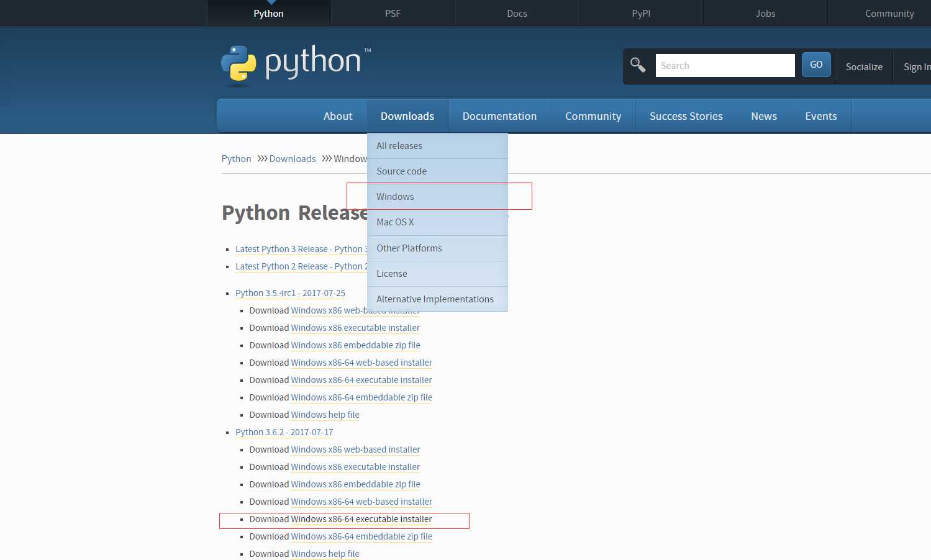The width and height of the screenshot is (931, 560).
Task: Download 3.5.4rc1 Windows x86 embeddable zip file
Action: [x=355, y=345]
